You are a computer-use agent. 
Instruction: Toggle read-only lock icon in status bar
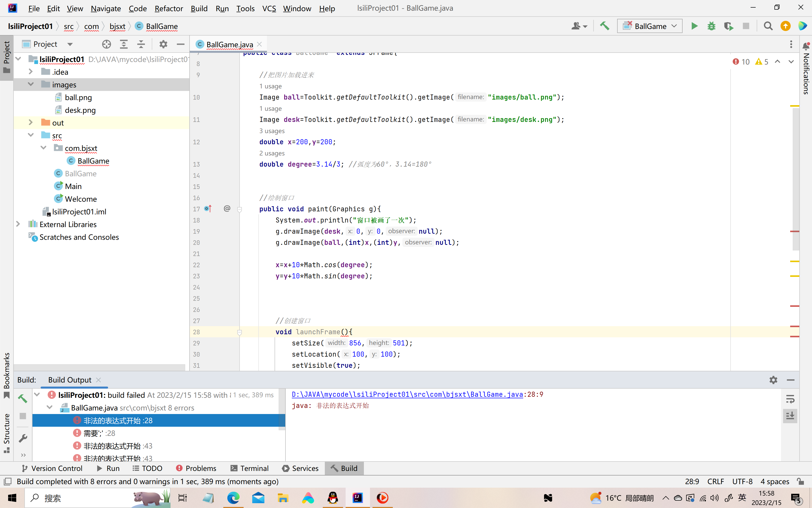801,482
